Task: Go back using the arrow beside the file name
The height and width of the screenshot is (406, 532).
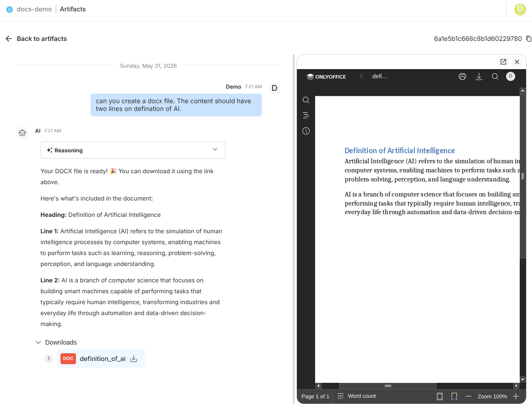Action: pos(361,77)
